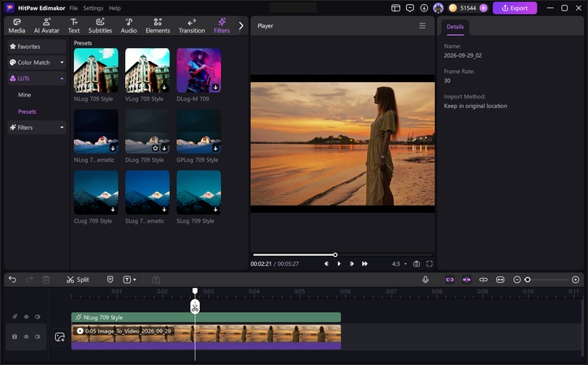Open the AI Avatar tab

point(46,26)
